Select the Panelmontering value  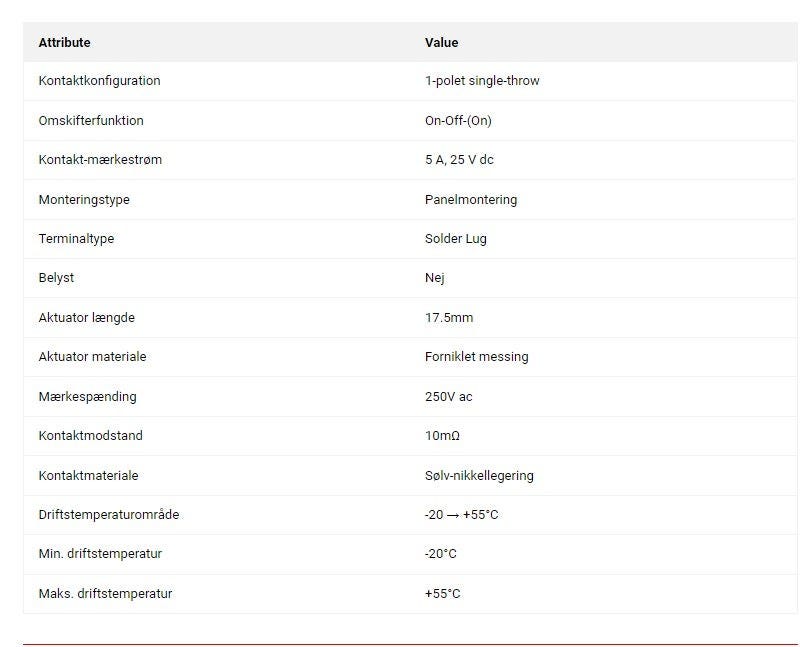point(471,200)
